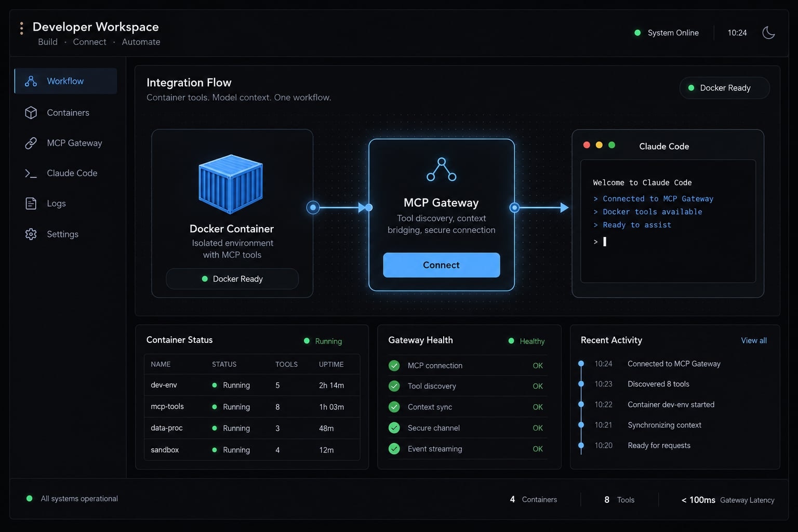Click Docker Ready badge under Docker Container card
The image size is (798, 532).
click(x=232, y=279)
